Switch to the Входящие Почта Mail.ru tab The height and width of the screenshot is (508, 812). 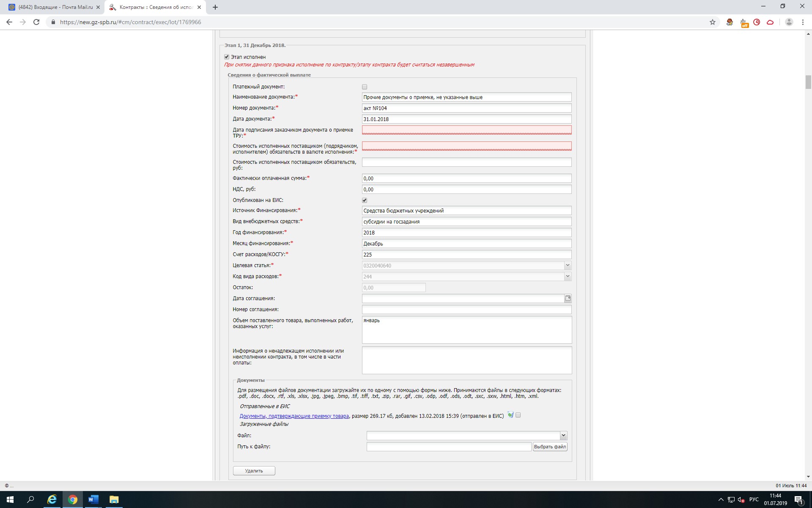(x=55, y=7)
